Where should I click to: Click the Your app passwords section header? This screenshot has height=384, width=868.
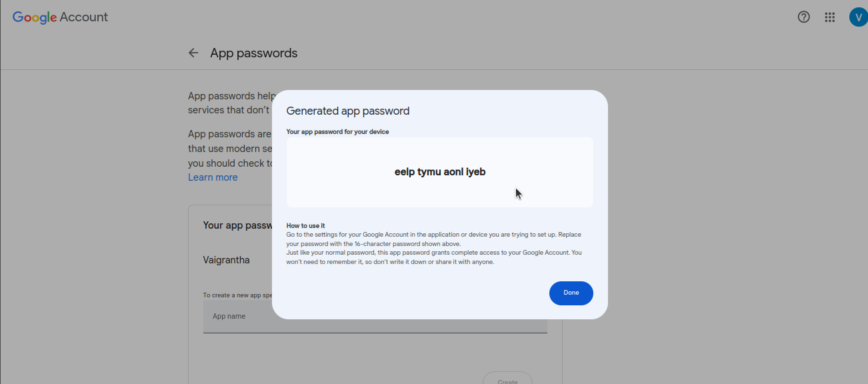click(x=238, y=225)
